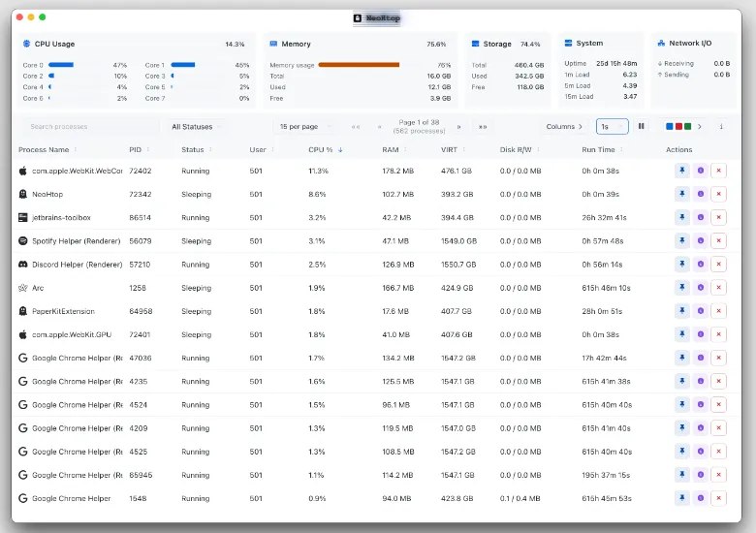Sort the table by CPU % column

pyautogui.click(x=326, y=150)
